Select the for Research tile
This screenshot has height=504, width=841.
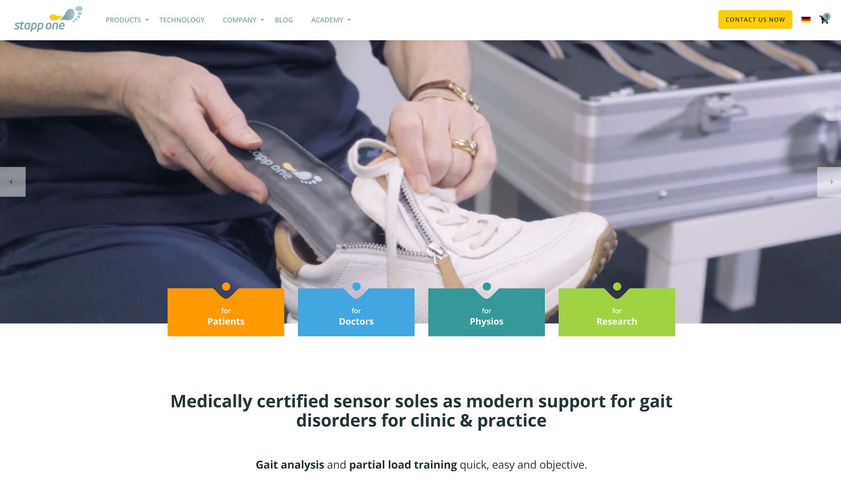click(617, 313)
